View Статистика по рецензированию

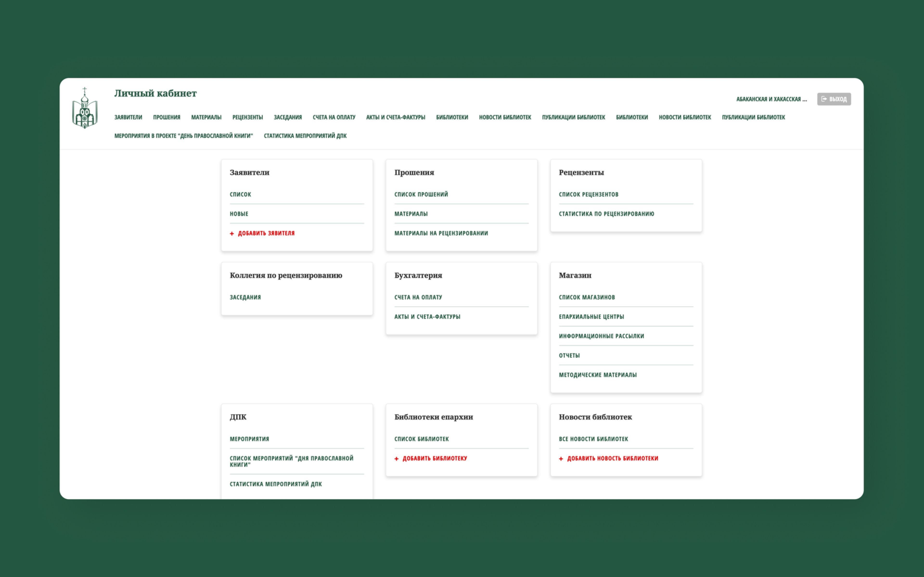pos(606,214)
